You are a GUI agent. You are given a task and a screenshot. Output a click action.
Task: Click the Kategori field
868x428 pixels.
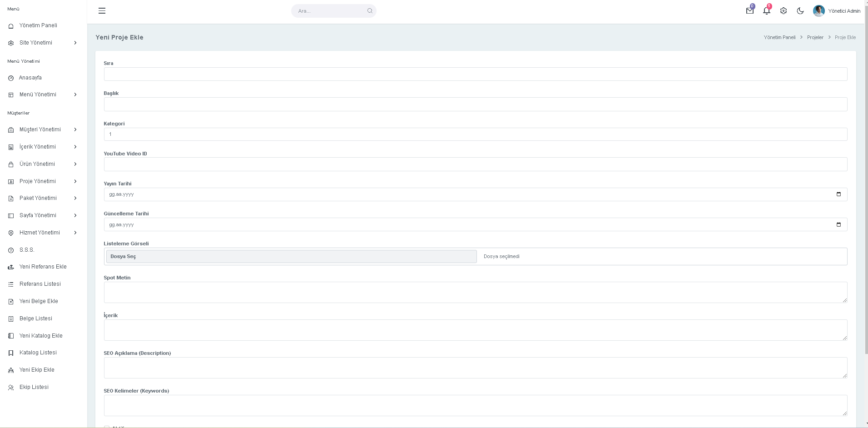point(475,134)
